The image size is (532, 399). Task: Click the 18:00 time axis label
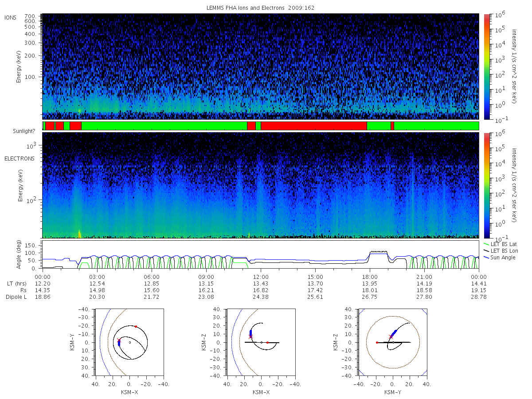(370, 276)
